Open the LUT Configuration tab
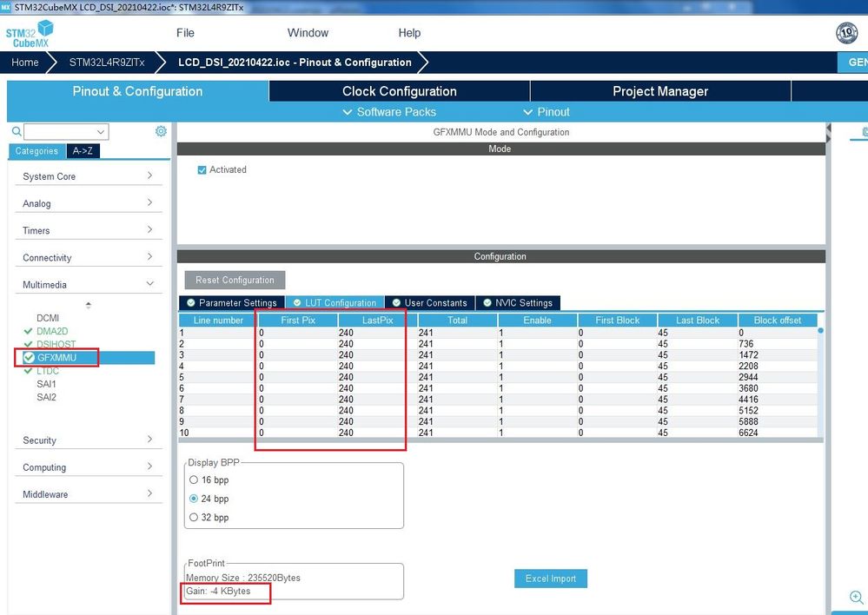Viewport: 868px width, 615px height. (335, 303)
